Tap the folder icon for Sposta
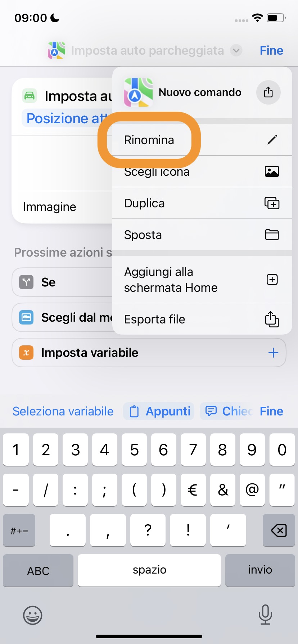Image resolution: width=298 pixels, height=644 pixels. click(x=272, y=235)
